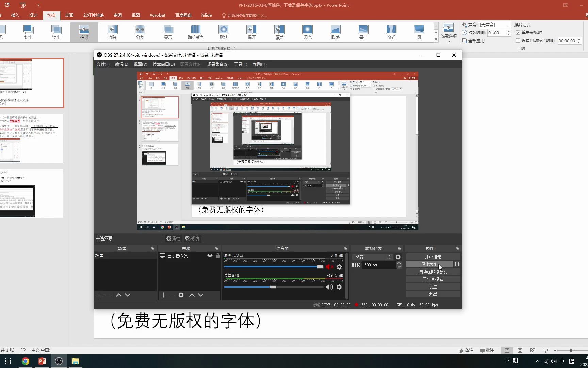Apply the 擦除 (Wipe) transition
The height and width of the screenshot is (368, 588).
click(x=112, y=32)
